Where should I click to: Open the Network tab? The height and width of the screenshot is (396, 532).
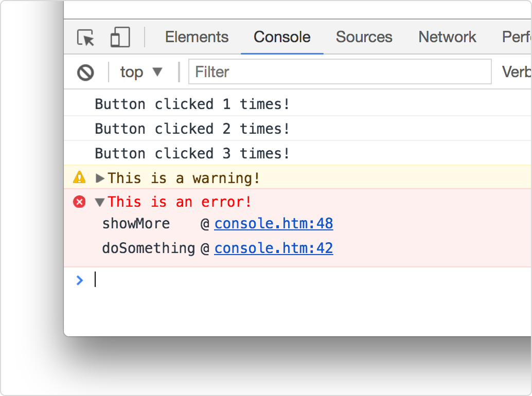tap(447, 37)
